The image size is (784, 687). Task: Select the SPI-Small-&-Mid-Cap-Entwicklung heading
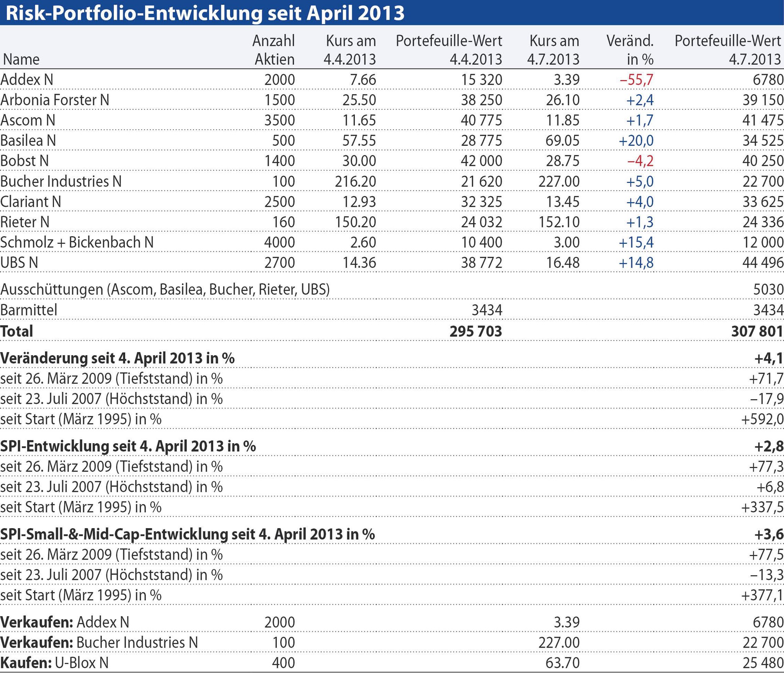tap(188, 534)
